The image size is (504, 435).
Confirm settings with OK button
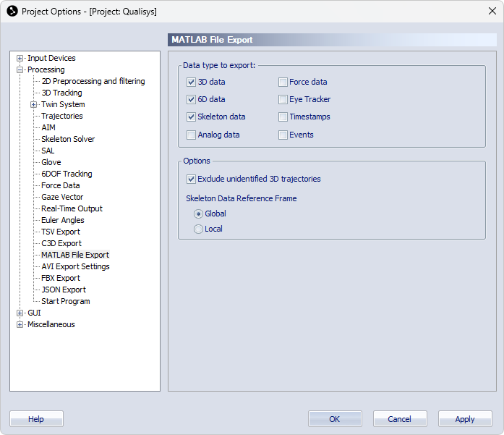(335, 419)
